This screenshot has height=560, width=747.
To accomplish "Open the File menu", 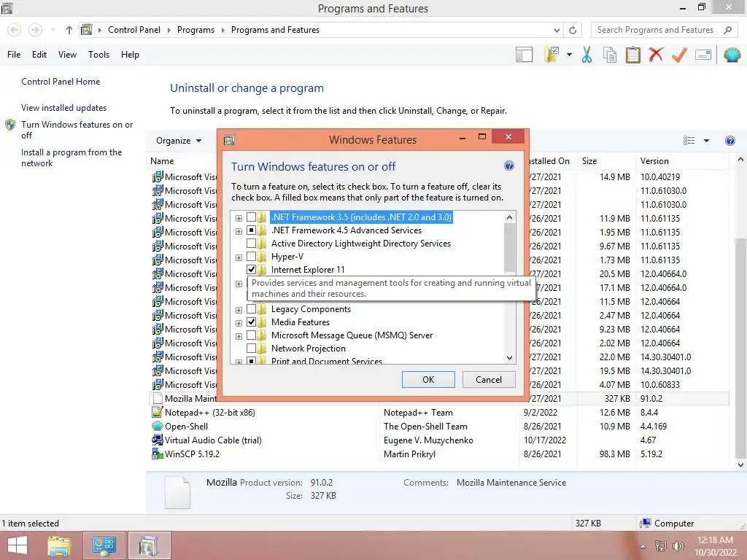I will (x=14, y=55).
